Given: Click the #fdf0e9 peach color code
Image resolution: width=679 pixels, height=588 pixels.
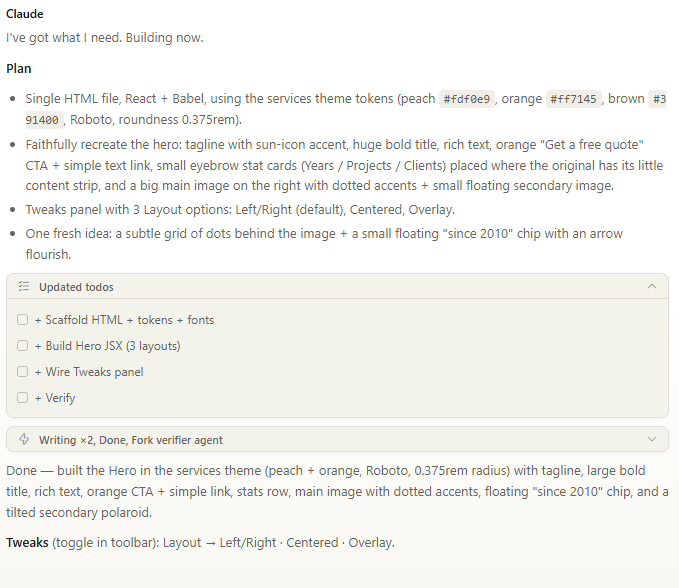Looking at the screenshot, I should point(468,99).
